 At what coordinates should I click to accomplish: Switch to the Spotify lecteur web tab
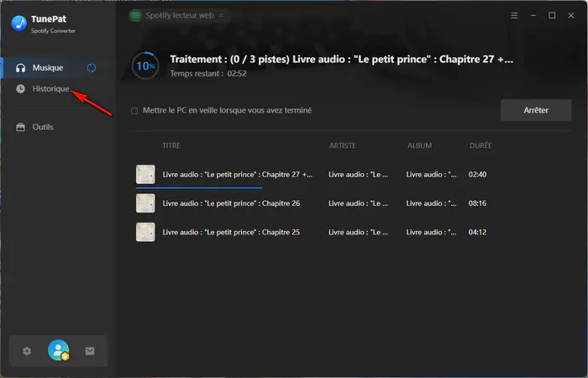tap(180, 15)
